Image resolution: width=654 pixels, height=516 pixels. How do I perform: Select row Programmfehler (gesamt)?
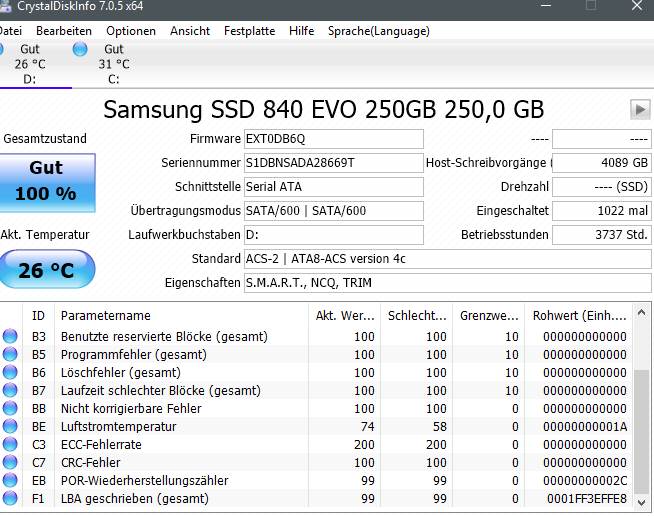[317, 354]
